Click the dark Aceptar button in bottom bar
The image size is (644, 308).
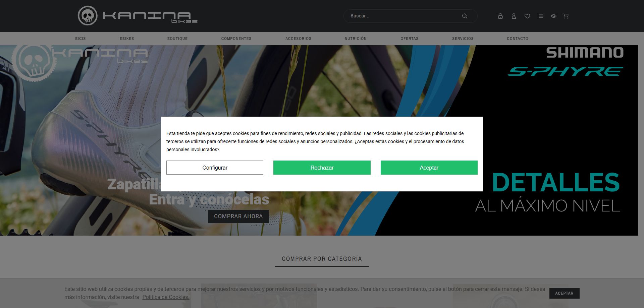click(x=564, y=293)
